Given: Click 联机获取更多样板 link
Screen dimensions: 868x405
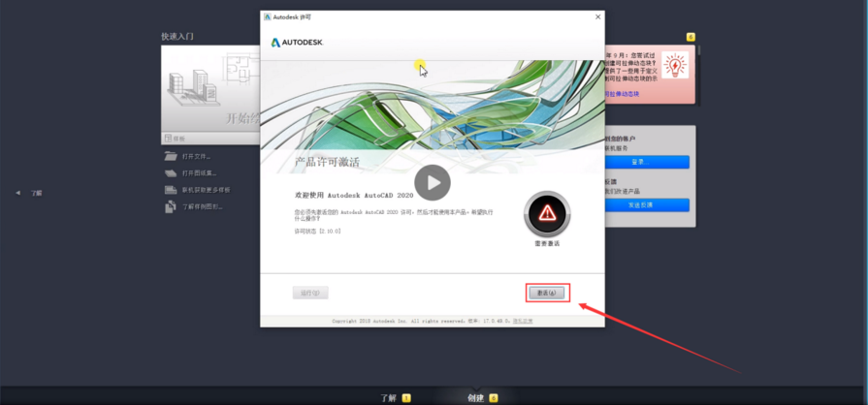Looking at the screenshot, I should 207,190.
